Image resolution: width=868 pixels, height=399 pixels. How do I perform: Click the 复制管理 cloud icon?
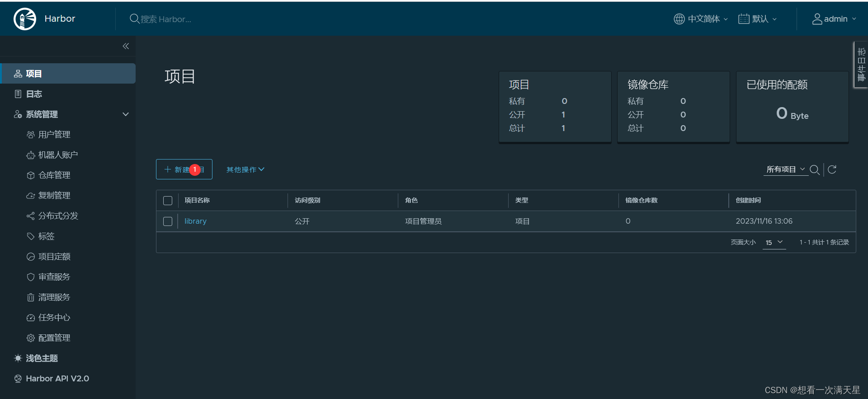click(31, 196)
